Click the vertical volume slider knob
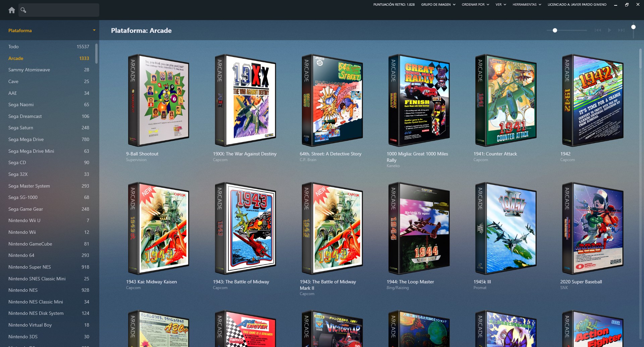 [633, 27]
